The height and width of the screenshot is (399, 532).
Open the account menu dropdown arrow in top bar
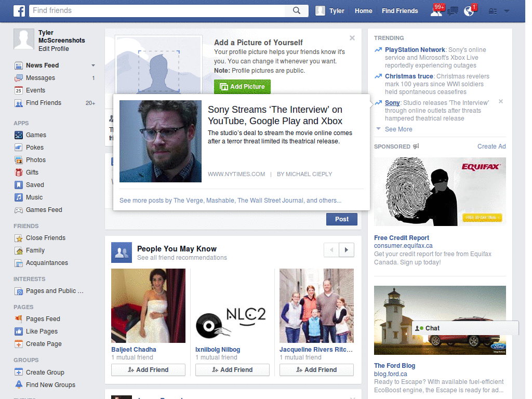[507, 11]
